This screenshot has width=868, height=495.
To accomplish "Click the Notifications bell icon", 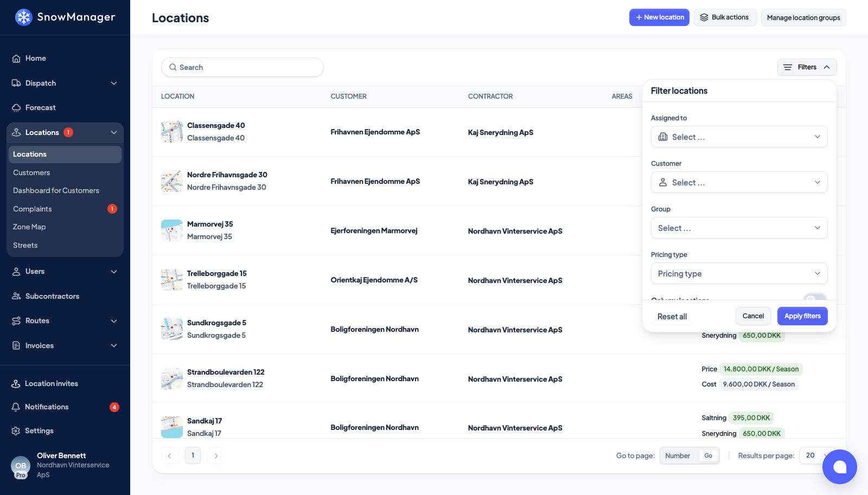I will click(16, 407).
